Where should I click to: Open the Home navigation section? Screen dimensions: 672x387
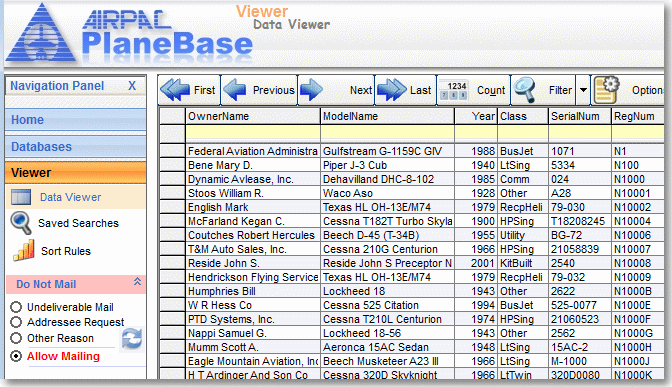point(75,120)
